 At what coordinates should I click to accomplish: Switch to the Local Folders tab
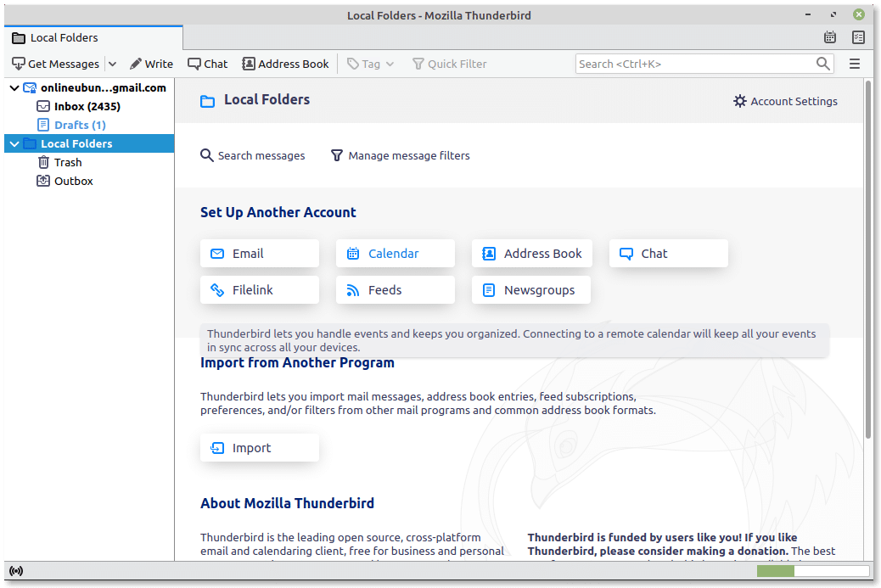tap(64, 37)
